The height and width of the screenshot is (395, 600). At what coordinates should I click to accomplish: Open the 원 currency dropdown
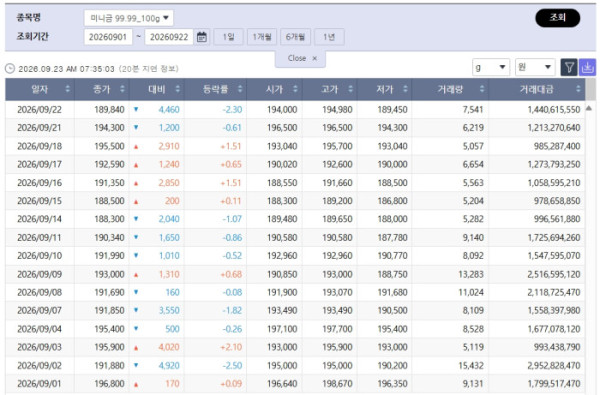[535, 67]
